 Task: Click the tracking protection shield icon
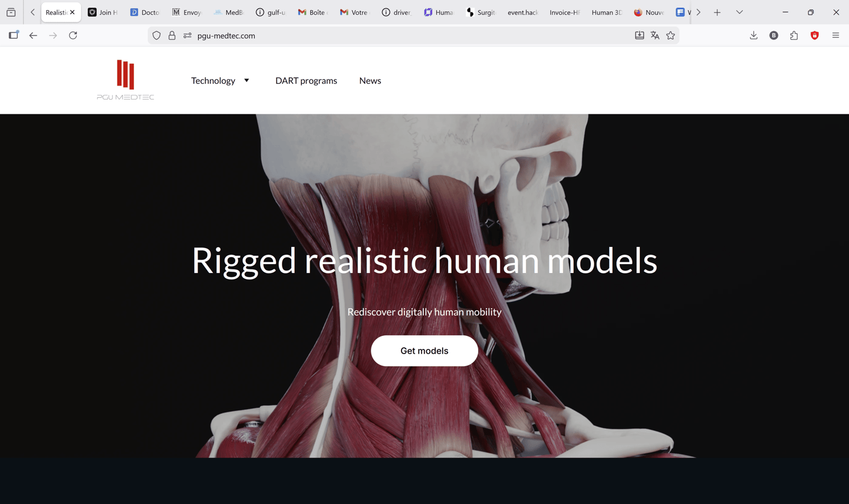click(x=156, y=35)
